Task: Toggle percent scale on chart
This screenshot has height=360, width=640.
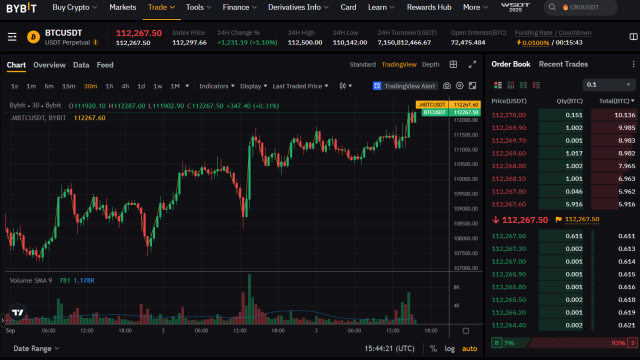Action: pos(433,349)
